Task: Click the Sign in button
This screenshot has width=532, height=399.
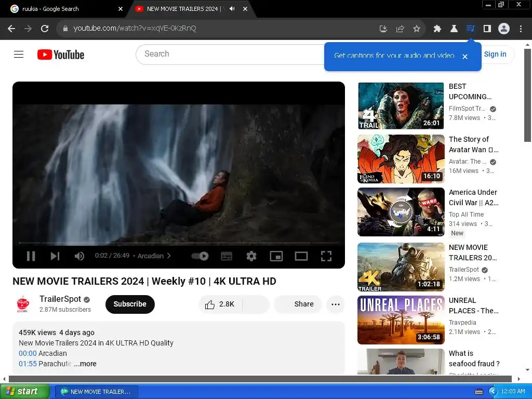Action: pyautogui.click(x=495, y=54)
